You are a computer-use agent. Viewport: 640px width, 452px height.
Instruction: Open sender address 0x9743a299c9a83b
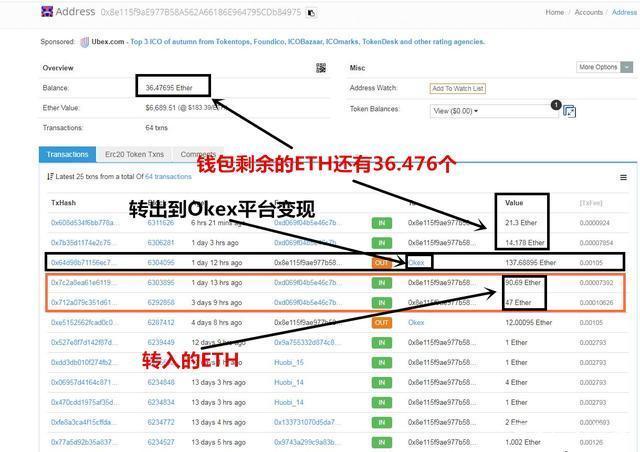(x=307, y=442)
